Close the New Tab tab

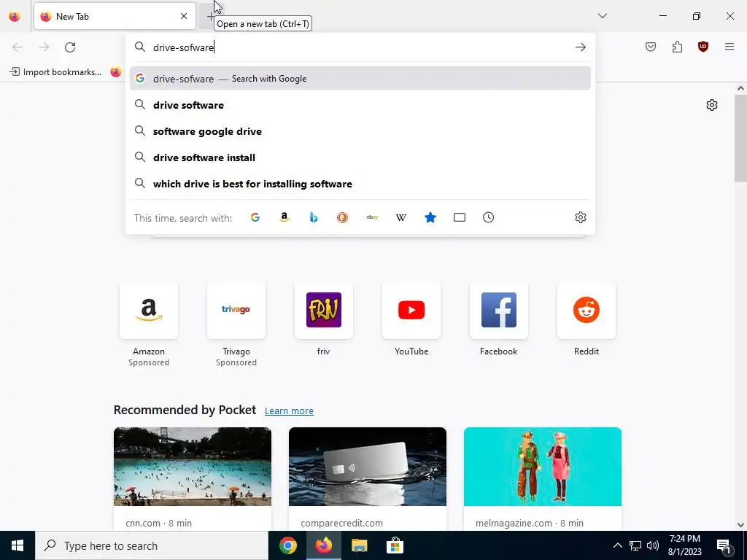click(x=183, y=16)
